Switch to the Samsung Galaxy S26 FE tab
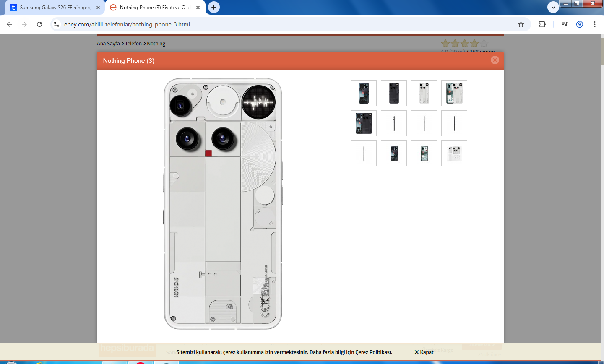The image size is (604, 364). tap(55, 8)
